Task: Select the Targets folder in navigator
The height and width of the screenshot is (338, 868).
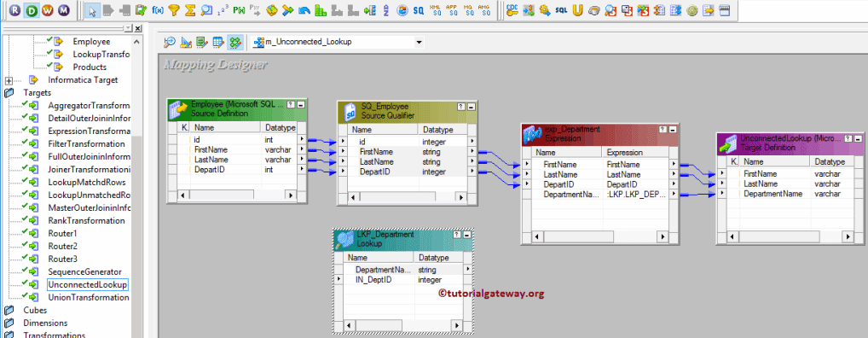Action: click(37, 92)
